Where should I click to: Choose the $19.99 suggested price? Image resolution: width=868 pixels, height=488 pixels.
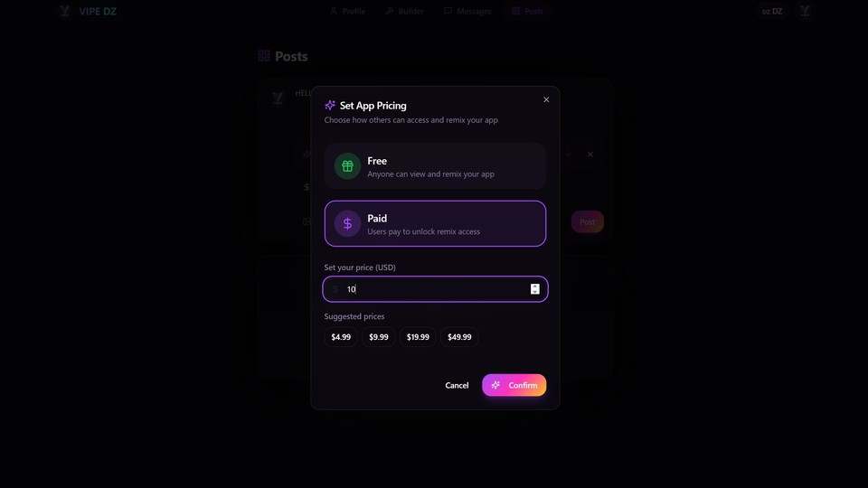click(x=418, y=337)
